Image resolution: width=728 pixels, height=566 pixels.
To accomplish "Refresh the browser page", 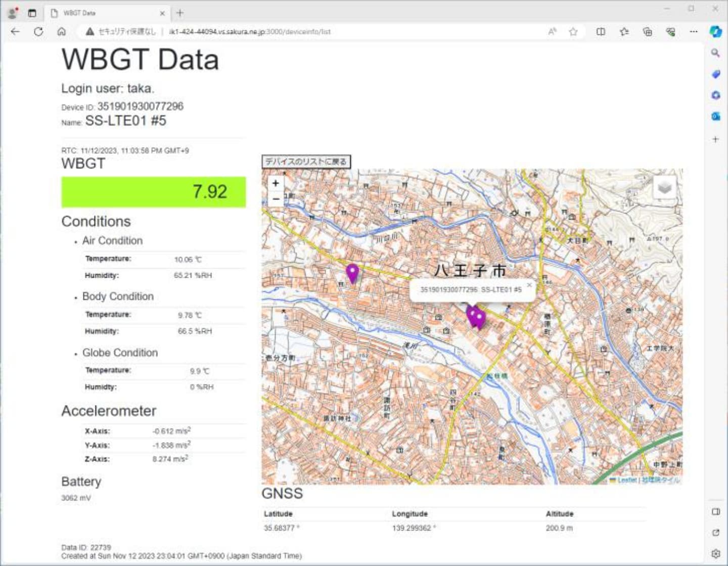I will pyautogui.click(x=38, y=31).
